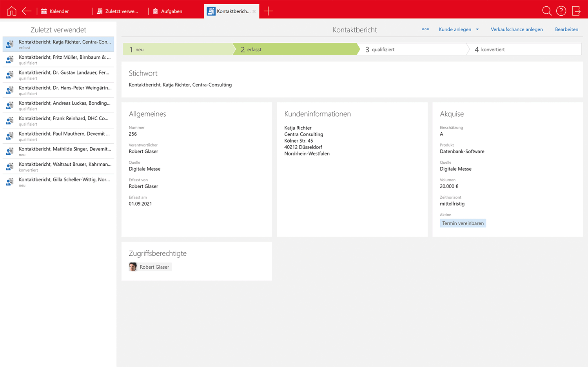
Task: Click the Termin vereinbaren action
Action: pyautogui.click(x=463, y=223)
